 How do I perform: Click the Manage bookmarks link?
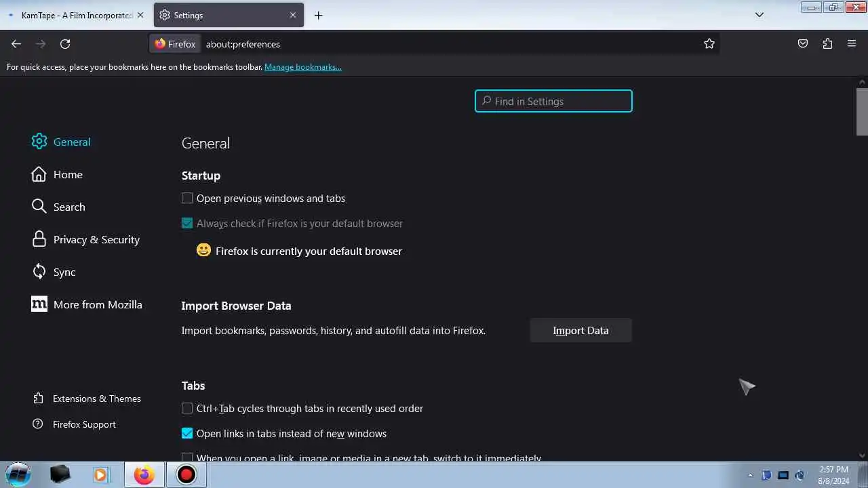coord(303,67)
